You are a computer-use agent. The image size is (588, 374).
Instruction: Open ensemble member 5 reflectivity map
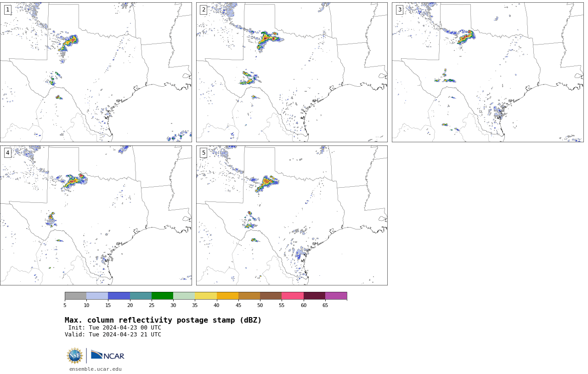[292, 215]
